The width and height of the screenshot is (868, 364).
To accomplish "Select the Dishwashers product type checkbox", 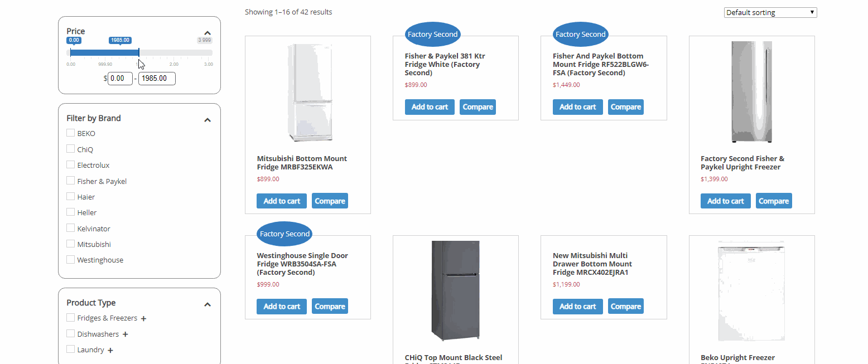I will pos(70,333).
